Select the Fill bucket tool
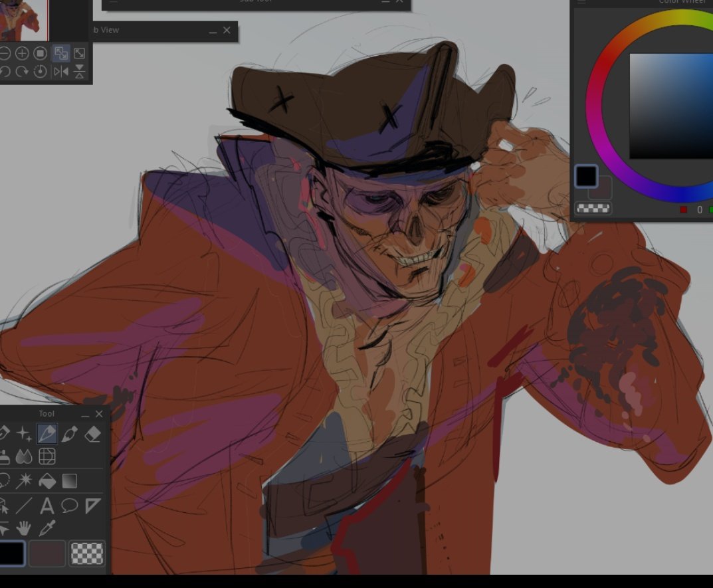Image resolution: width=713 pixels, height=588 pixels. point(48,480)
